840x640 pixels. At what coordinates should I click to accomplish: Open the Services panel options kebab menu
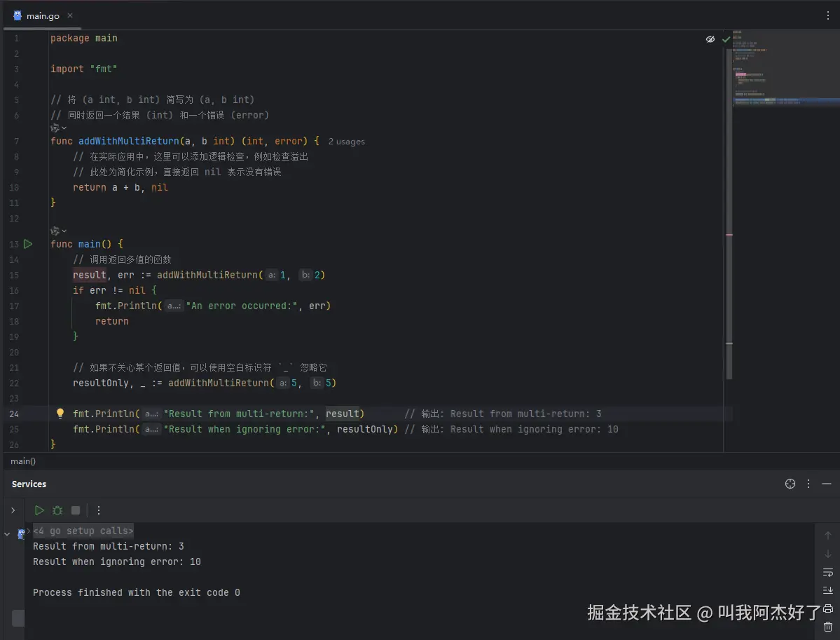pyautogui.click(x=808, y=484)
